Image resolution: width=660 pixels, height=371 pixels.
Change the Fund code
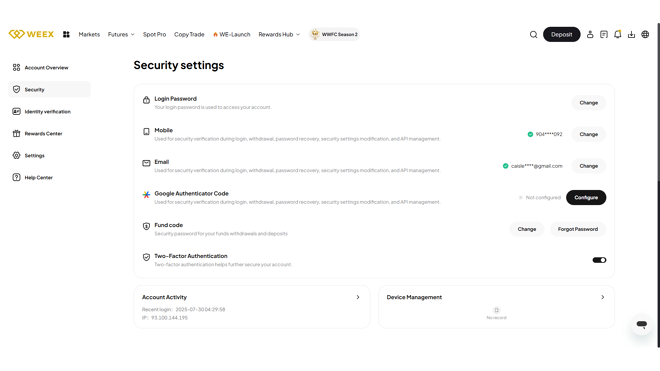click(x=527, y=229)
